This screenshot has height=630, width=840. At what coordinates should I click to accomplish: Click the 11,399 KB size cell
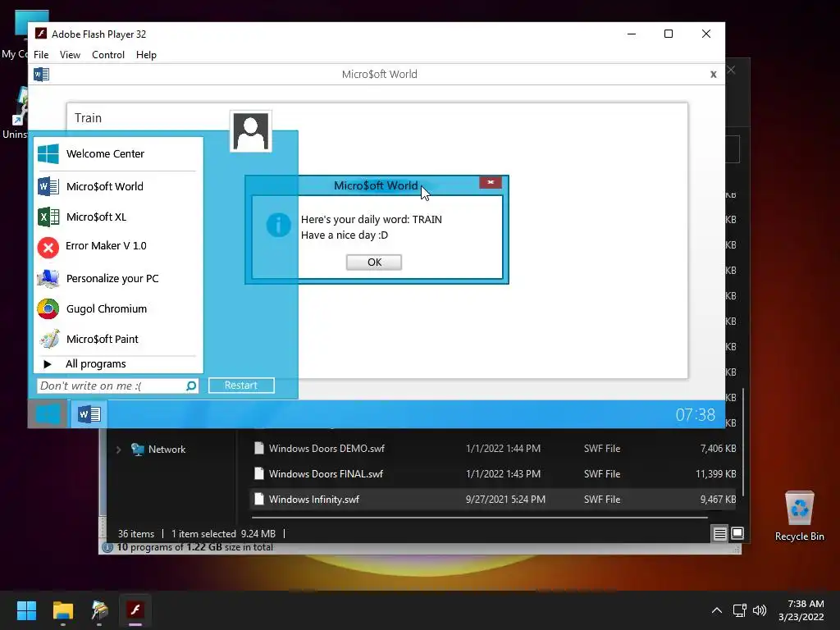pos(715,473)
